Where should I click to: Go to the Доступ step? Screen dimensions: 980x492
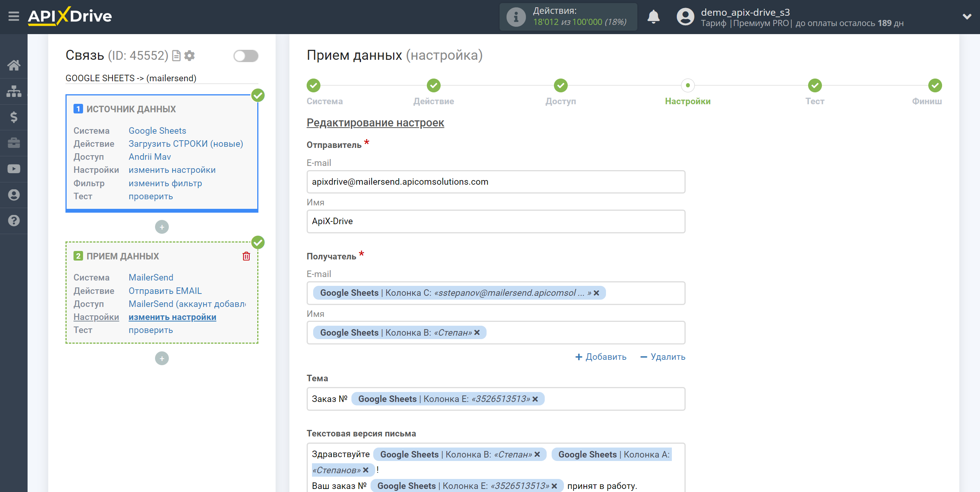(561, 85)
